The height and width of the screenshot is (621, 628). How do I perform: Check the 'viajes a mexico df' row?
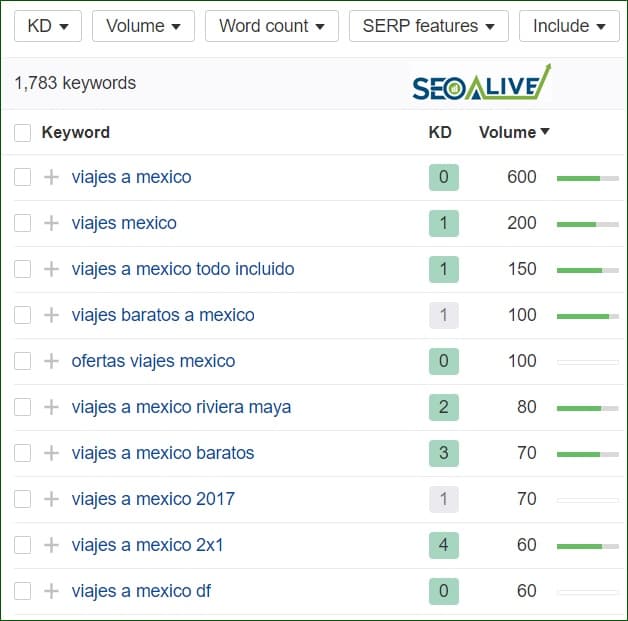click(x=22, y=591)
